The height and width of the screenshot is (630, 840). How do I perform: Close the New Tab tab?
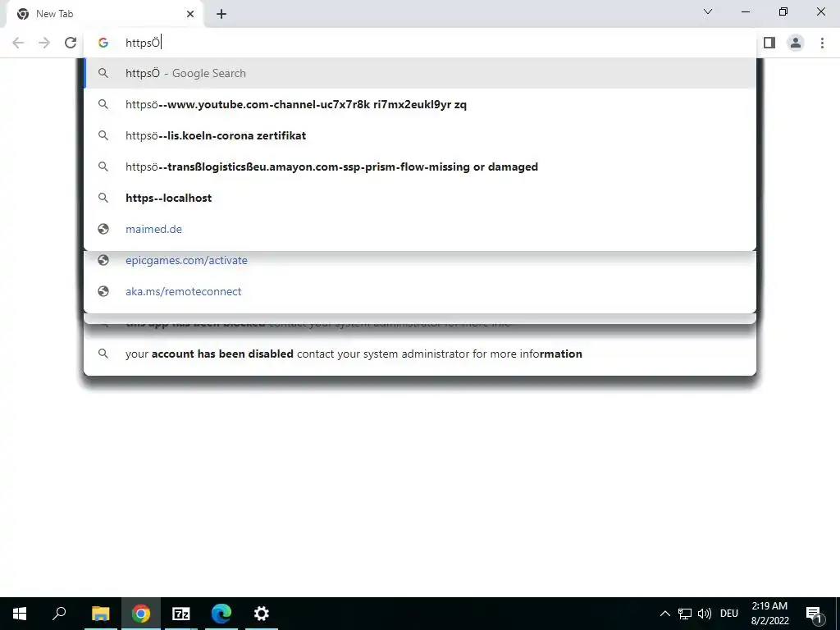[190, 14]
